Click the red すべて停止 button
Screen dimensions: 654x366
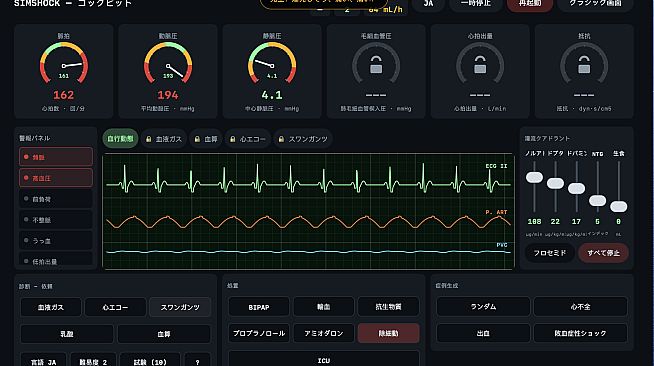point(604,253)
